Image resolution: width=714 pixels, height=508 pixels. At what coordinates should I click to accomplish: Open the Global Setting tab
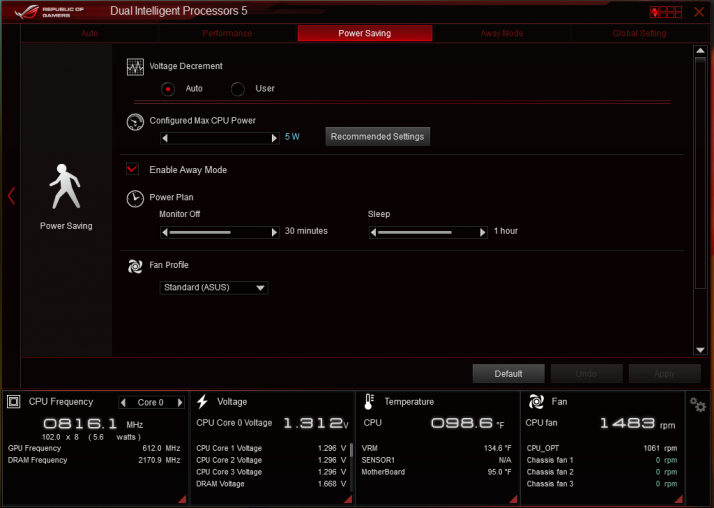coord(639,33)
